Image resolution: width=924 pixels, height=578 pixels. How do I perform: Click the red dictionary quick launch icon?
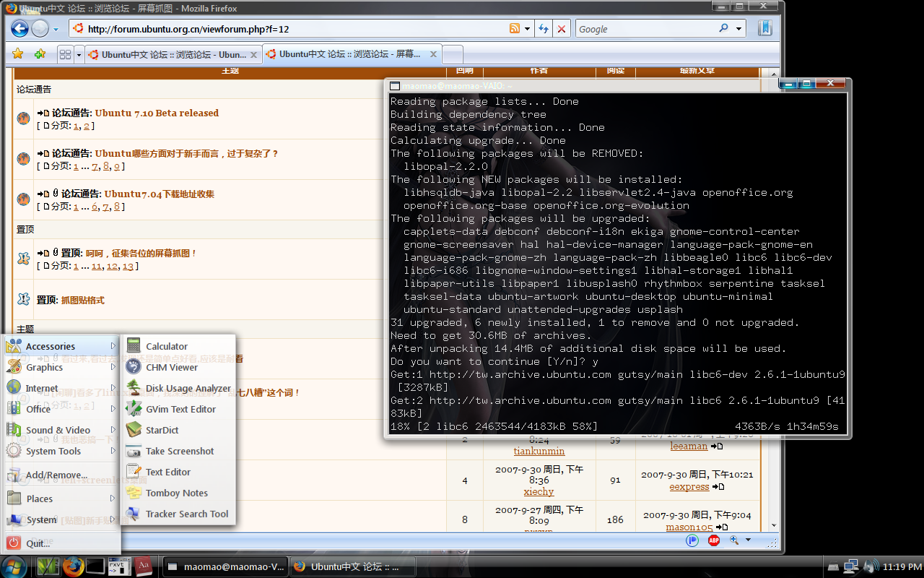click(144, 566)
